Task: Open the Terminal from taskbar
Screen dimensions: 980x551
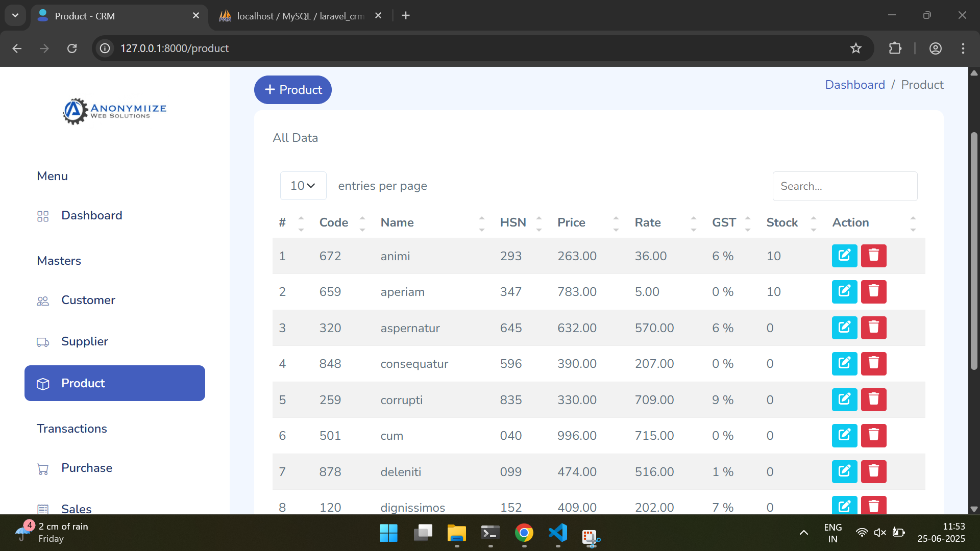Action: 490,533
